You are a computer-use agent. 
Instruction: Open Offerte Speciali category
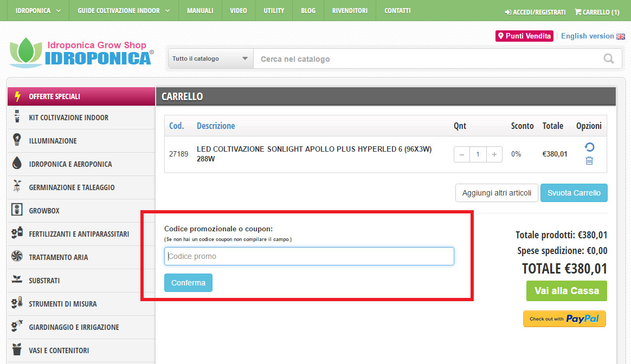[x=81, y=96]
